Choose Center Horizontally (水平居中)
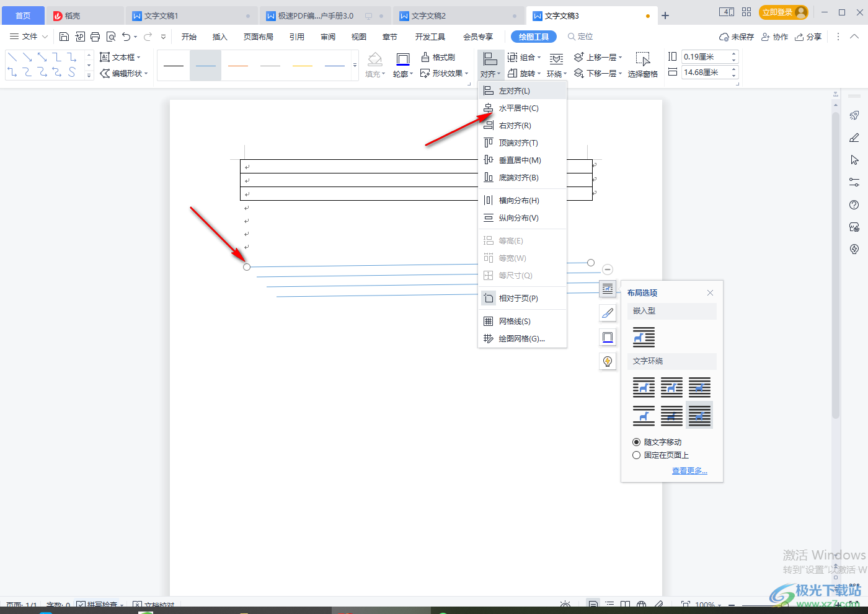 coord(522,108)
